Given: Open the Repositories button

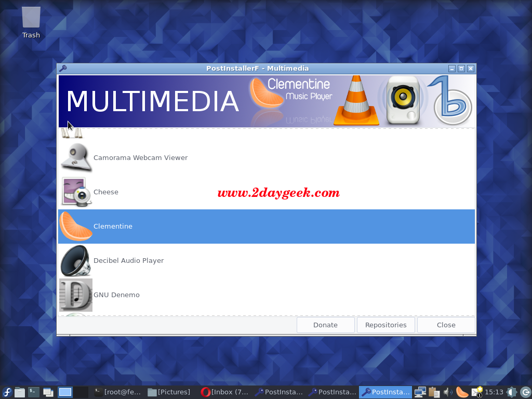Looking at the screenshot, I should click(386, 325).
